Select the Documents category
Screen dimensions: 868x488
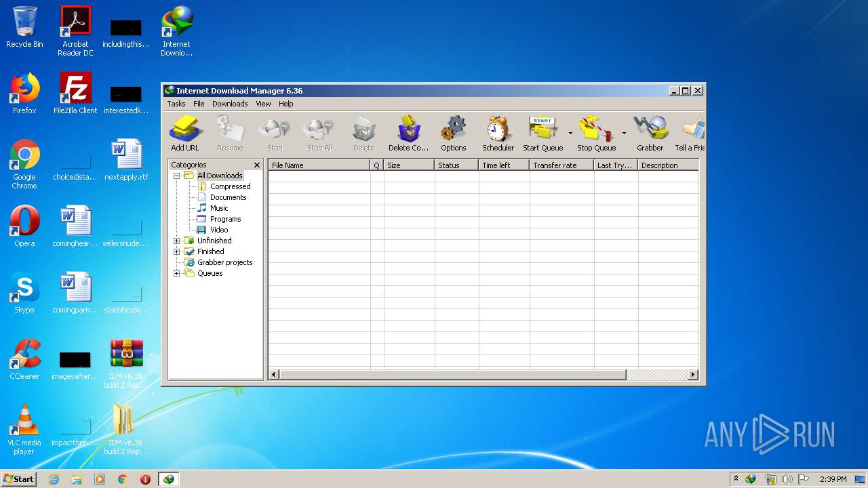[x=228, y=197]
